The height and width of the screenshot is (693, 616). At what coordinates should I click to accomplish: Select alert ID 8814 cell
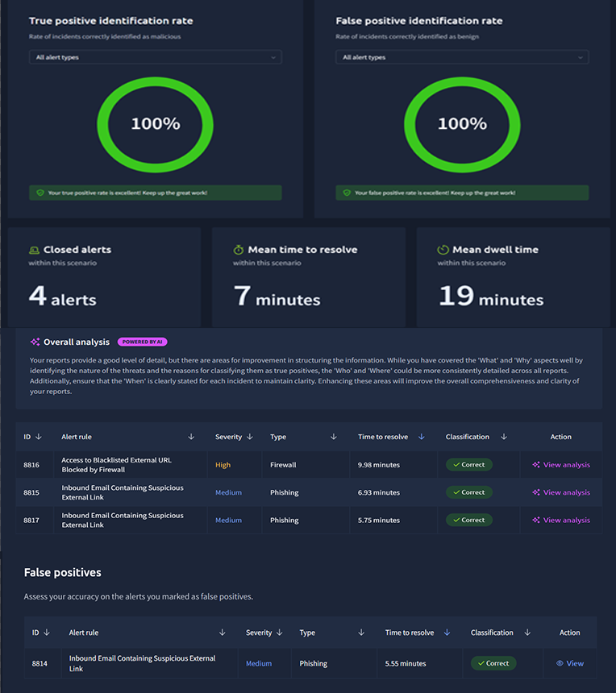pyautogui.click(x=40, y=663)
